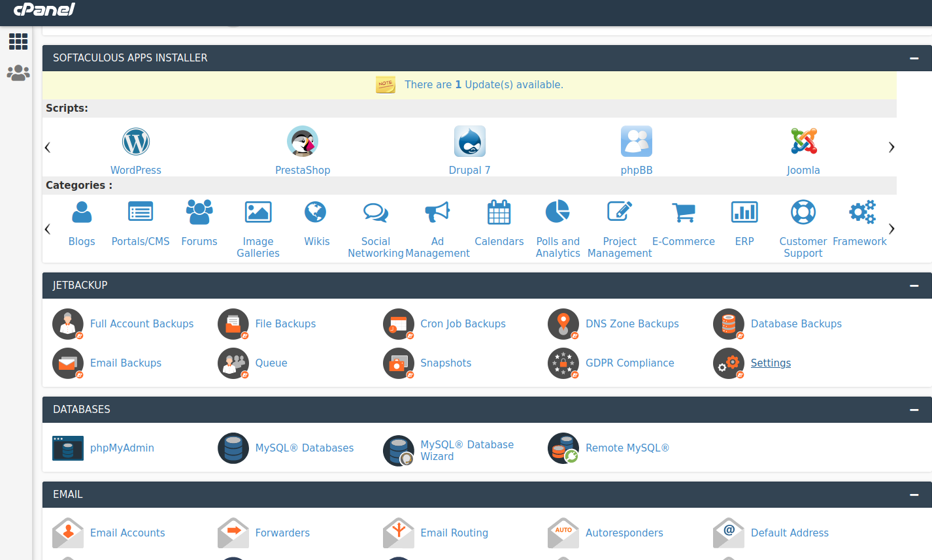
Task: Launch the Joomla installer icon
Action: pos(804,141)
